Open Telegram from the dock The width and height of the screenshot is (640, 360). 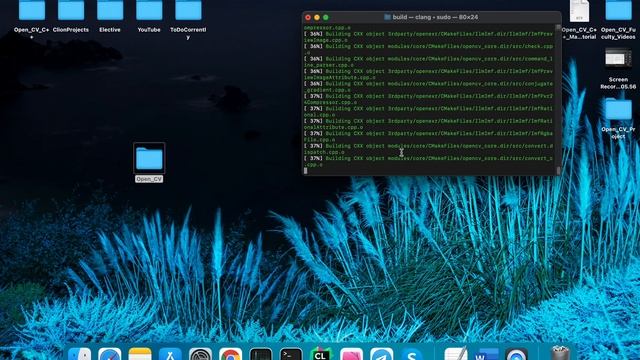(x=382, y=353)
